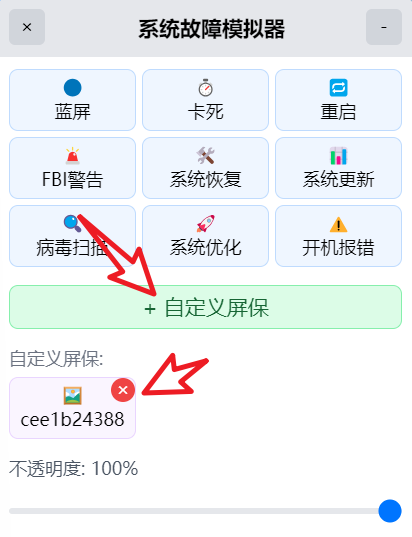Click the yellow warning triangle 开机报错 icon
Image resolution: width=412 pixels, height=537 pixels.
coord(338,224)
